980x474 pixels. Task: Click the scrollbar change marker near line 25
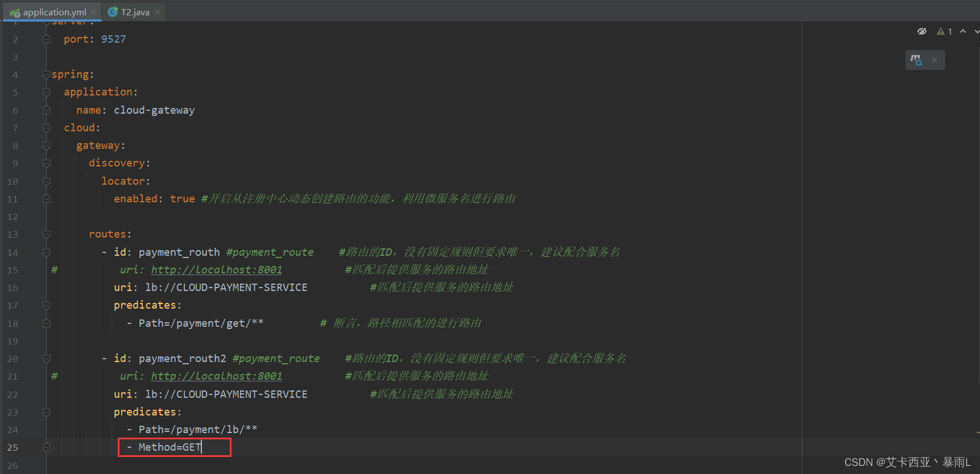(978, 433)
